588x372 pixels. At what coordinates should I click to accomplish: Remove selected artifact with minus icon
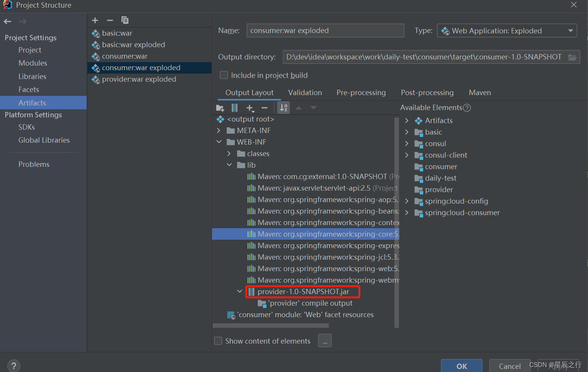coord(110,20)
